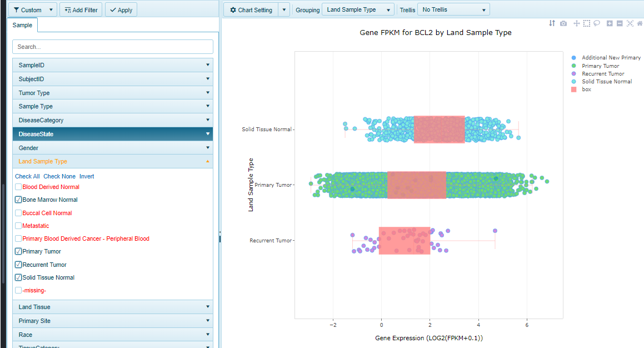Select the pan tool icon
The width and height of the screenshot is (644, 348).
[x=577, y=23]
